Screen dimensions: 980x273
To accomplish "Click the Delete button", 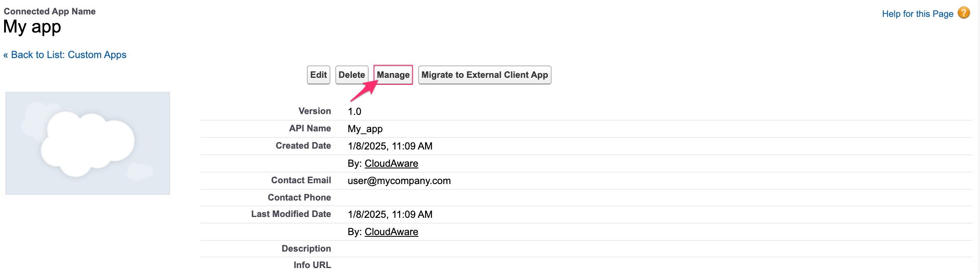I will pos(351,75).
